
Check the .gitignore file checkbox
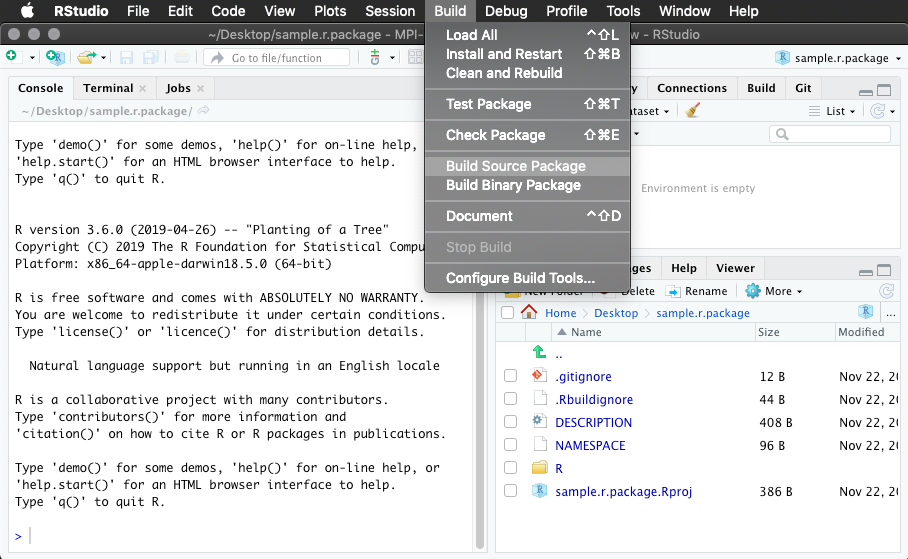(510, 376)
